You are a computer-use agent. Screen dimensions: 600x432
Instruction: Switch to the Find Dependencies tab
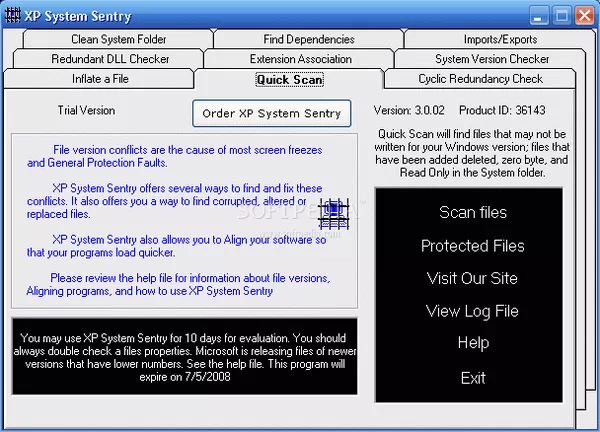tap(309, 39)
